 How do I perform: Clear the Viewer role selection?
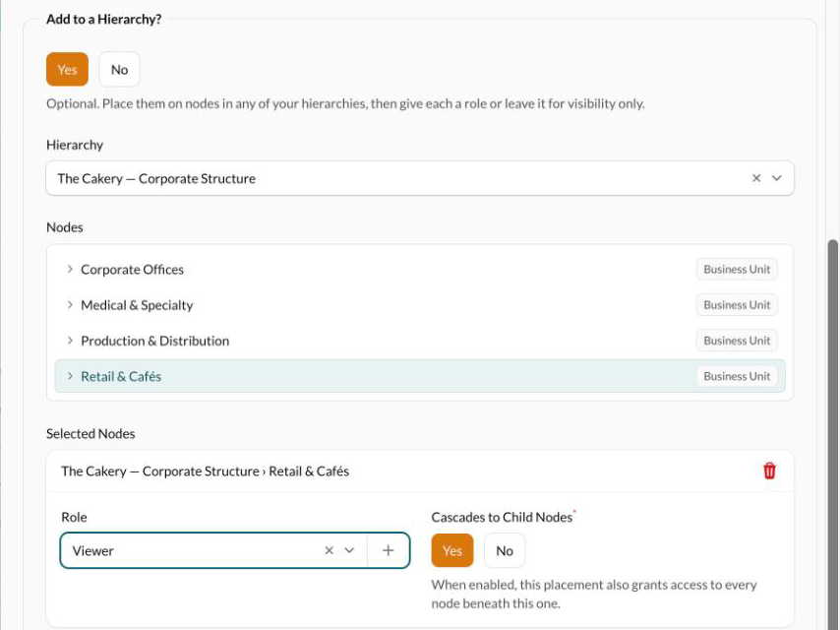[329, 550]
